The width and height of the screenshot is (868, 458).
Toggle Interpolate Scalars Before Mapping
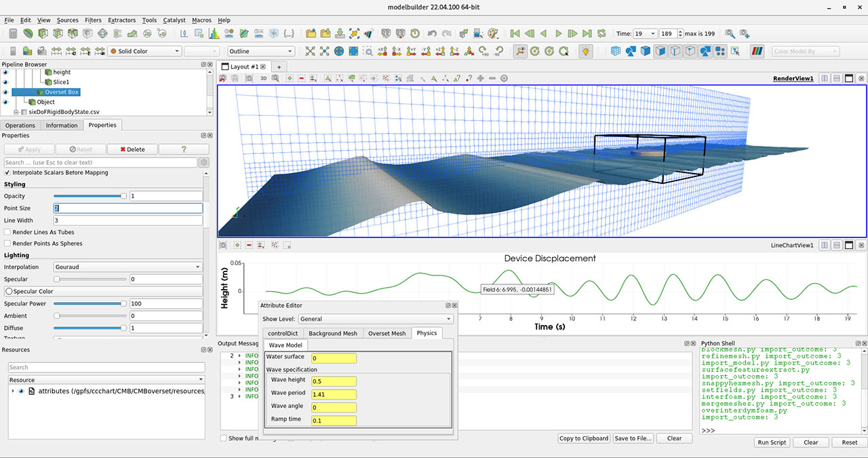(7, 172)
